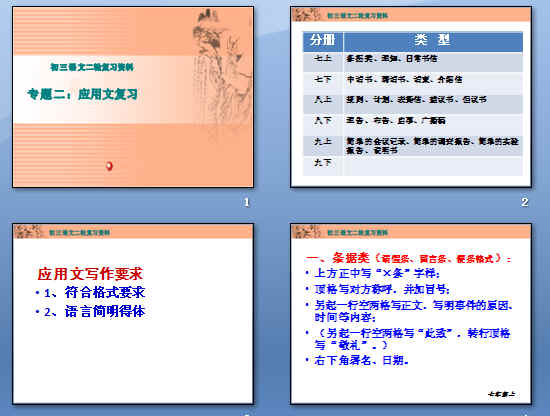
Task: Click the bullet mentioning '此致' and '敬礼'
Action: coord(408,339)
